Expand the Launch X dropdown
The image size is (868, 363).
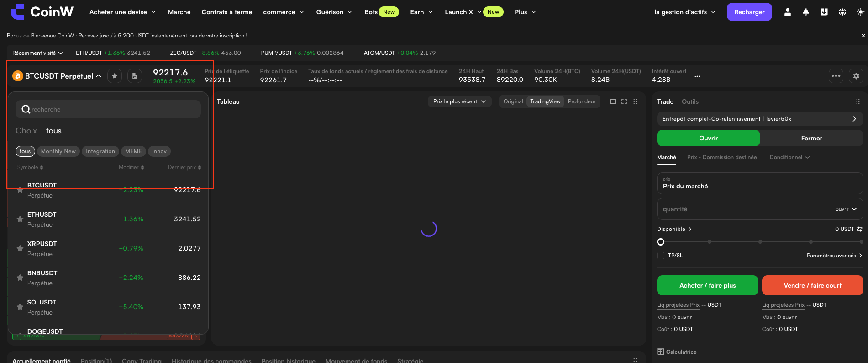coord(463,12)
